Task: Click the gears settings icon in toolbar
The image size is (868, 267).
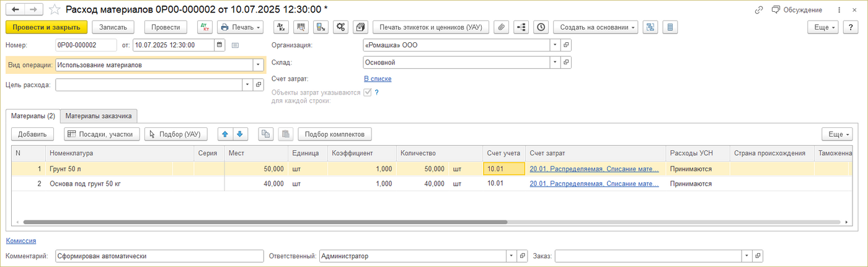Action: click(x=340, y=27)
